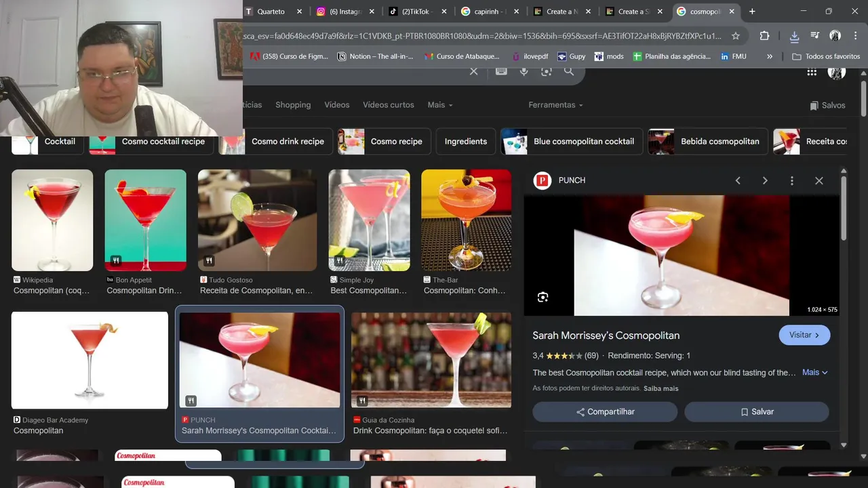The image size is (868, 488).
Task: Switch to the Instagram tab
Action: click(346, 12)
